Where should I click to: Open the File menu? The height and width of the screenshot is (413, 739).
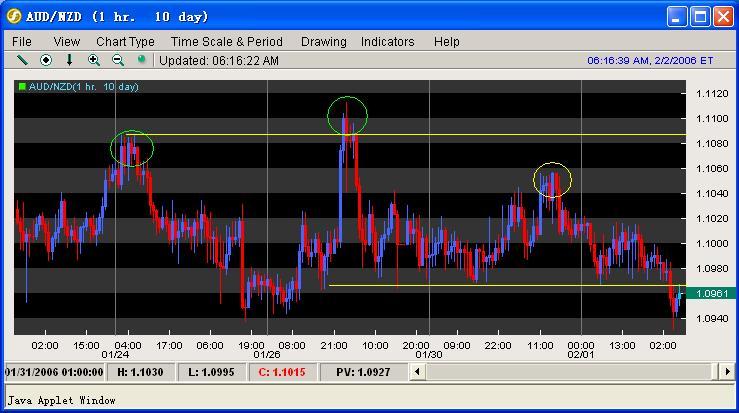point(22,41)
